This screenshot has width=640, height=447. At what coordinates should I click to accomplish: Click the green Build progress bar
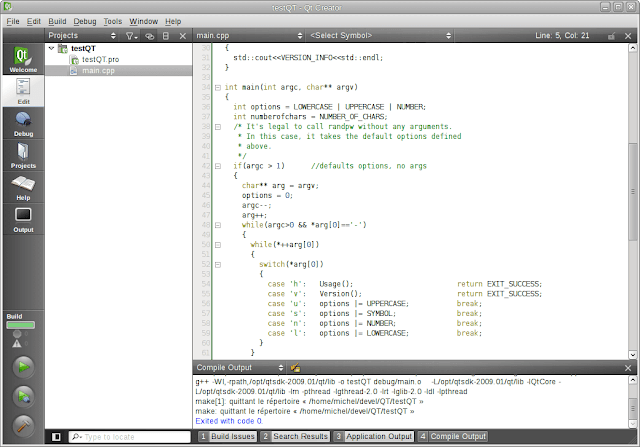pyautogui.click(x=20, y=325)
